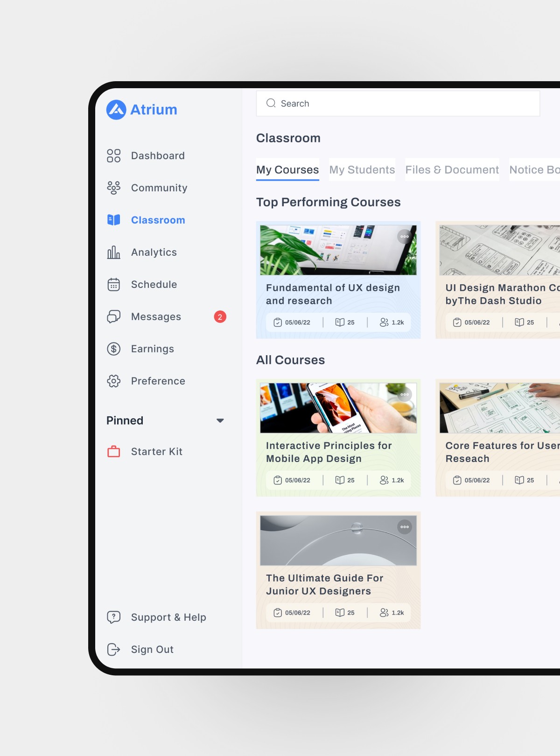Open options menu on Ultimate Guide card
This screenshot has width=560, height=756.
[405, 527]
